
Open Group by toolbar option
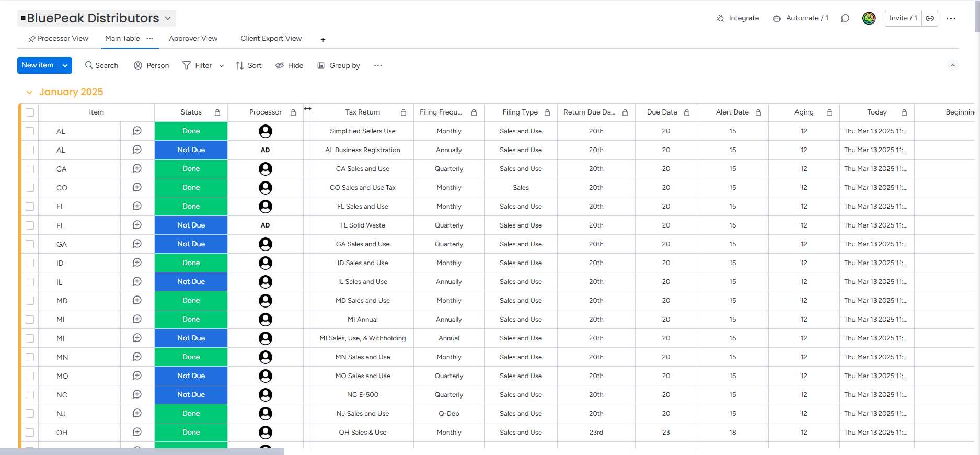339,65
